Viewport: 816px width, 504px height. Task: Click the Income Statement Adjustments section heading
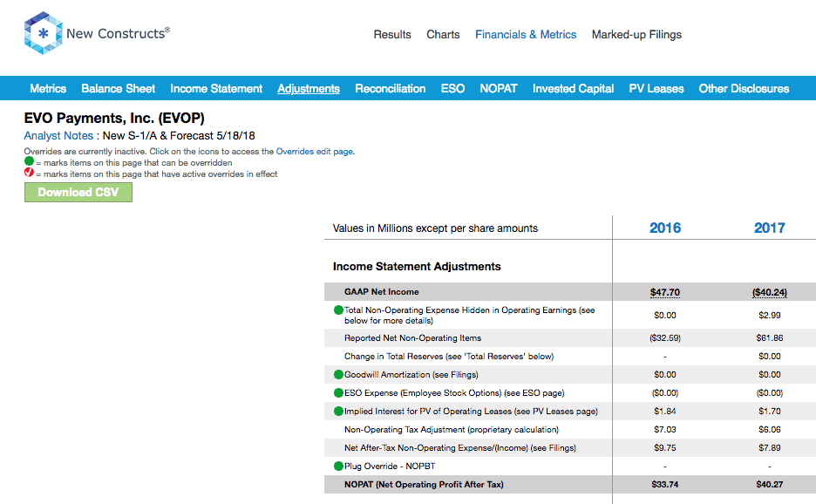pyautogui.click(x=417, y=267)
